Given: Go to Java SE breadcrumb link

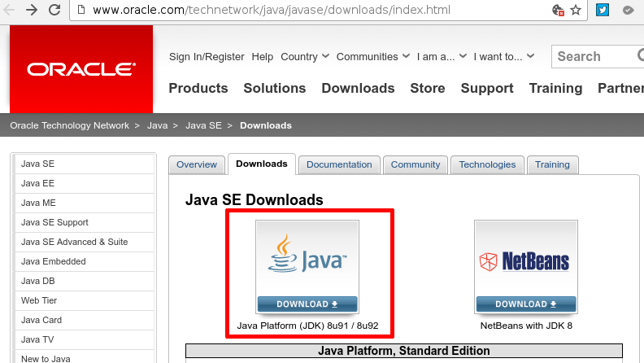Looking at the screenshot, I should (x=203, y=125).
